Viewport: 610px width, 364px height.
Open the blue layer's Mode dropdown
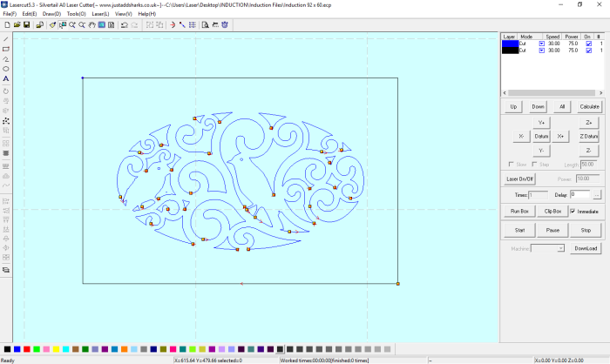click(541, 44)
